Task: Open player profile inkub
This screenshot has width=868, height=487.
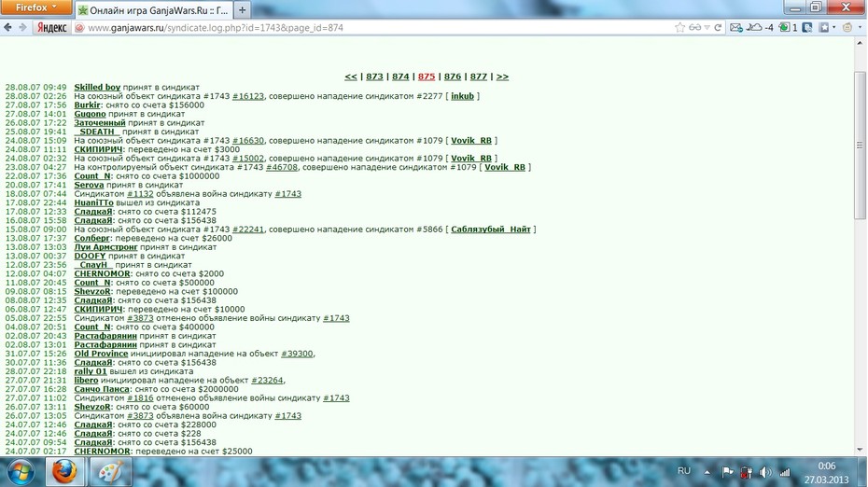Action: [x=462, y=96]
